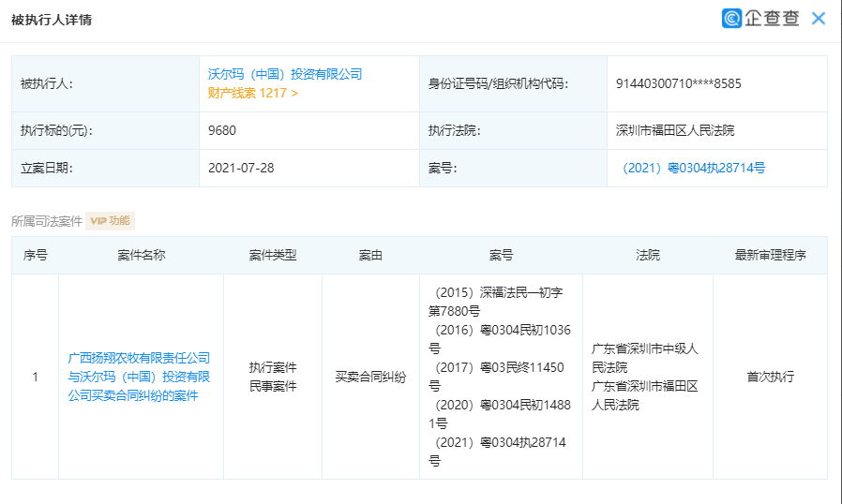Select 民事案件 case type text
The height and width of the screenshot is (504, 842).
273,387
